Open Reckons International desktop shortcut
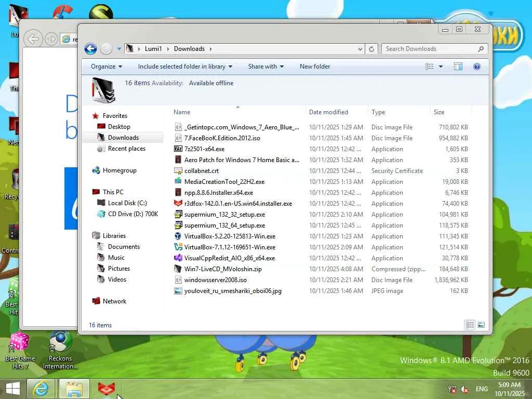The height and width of the screenshot is (399, 532). [x=60, y=351]
